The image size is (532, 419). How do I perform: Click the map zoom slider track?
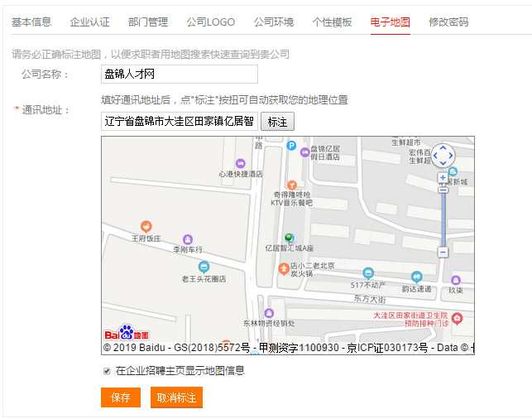pos(443,215)
